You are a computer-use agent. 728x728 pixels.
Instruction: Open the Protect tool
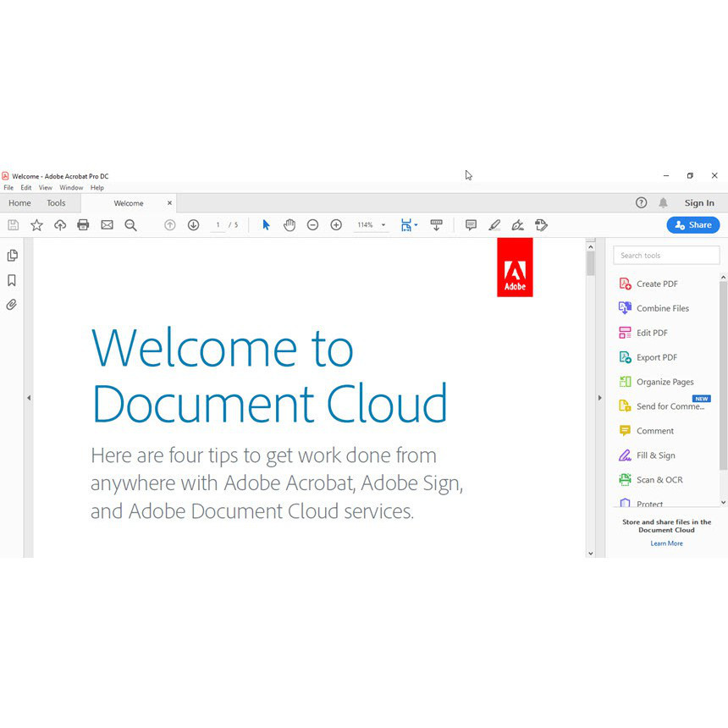(x=641, y=504)
